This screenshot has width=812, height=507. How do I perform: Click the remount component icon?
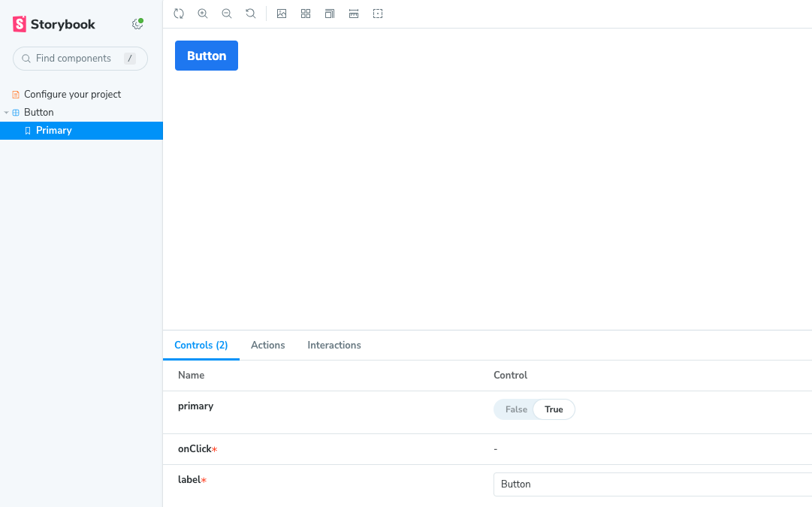pyautogui.click(x=179, y=14)
